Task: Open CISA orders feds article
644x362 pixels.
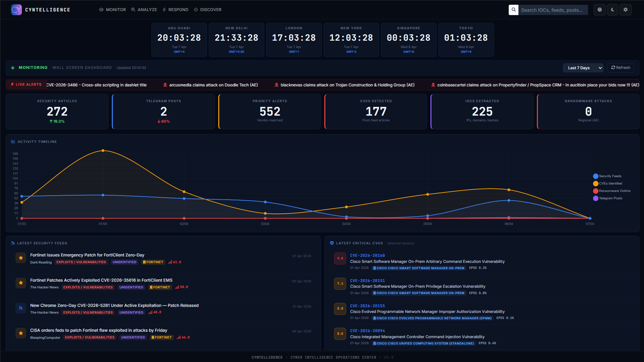Action: click(x=99, y=330)
